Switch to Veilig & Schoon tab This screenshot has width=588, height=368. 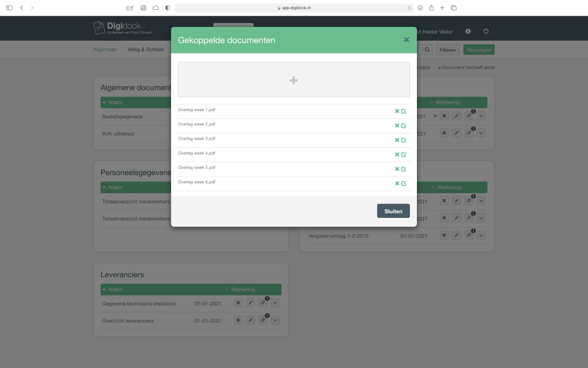[x=145, y=50]
